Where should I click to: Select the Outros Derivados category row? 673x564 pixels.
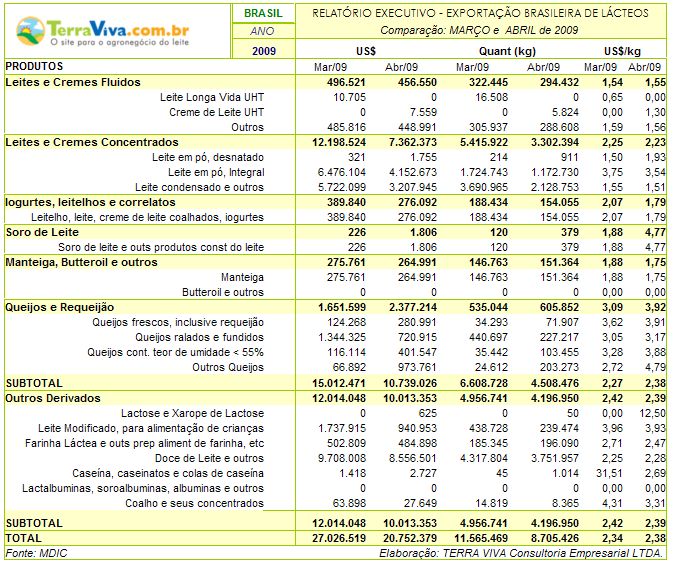coord(335,398)
